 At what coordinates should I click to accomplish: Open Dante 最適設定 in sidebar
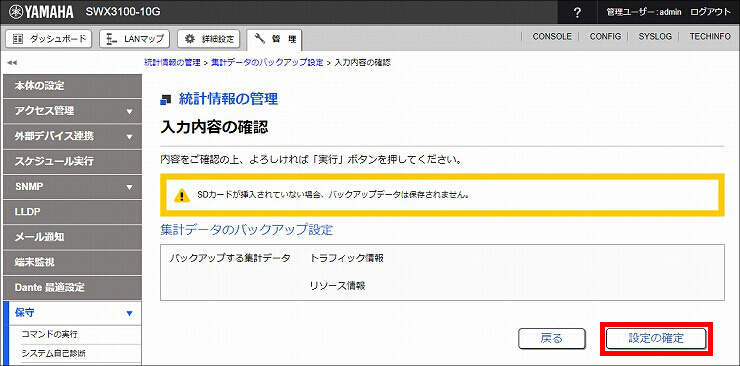coord(72,287)
